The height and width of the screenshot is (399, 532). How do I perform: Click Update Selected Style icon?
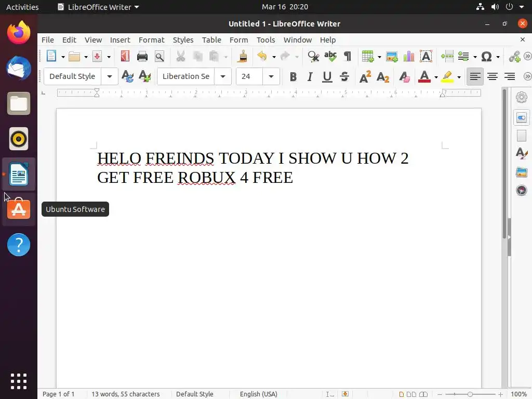pyautogui.click(x=128, y=76)
